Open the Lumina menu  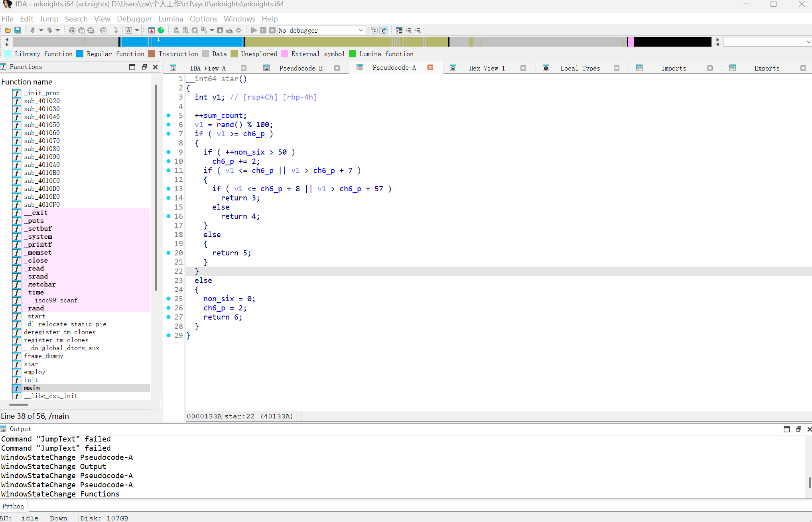(x=171, y=19)
